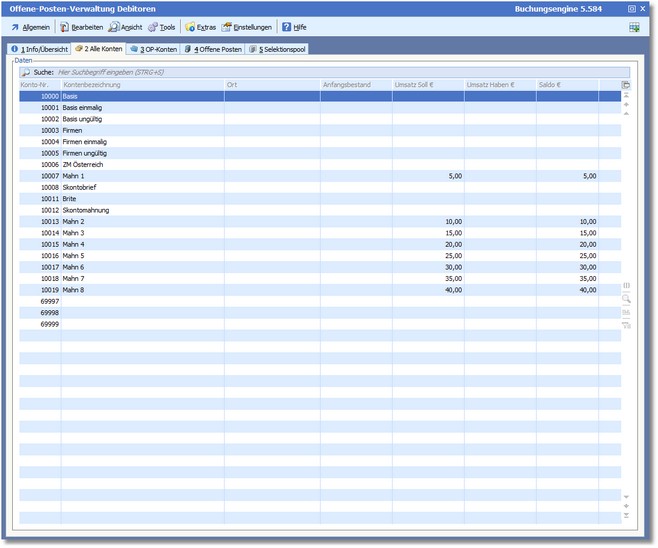
Task: Jump to last row with bottom arrow
Action: pos(626,516)
